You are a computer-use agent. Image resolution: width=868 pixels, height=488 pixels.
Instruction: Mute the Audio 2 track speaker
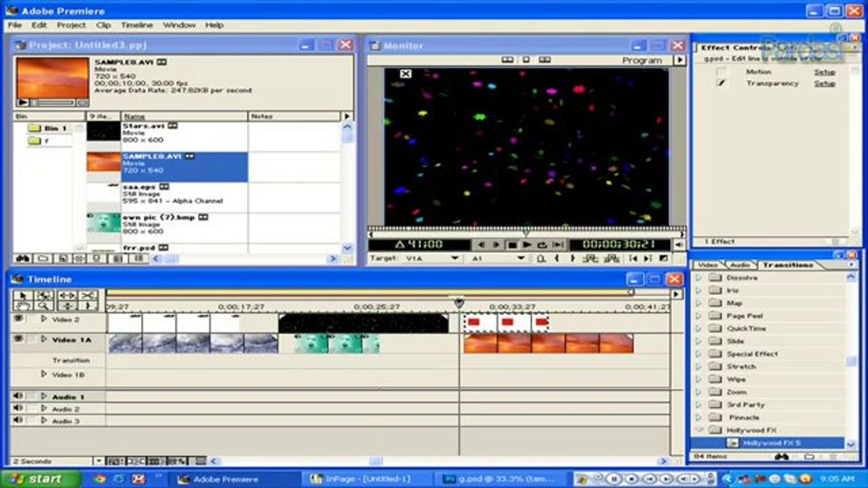[x=18, y=409]
